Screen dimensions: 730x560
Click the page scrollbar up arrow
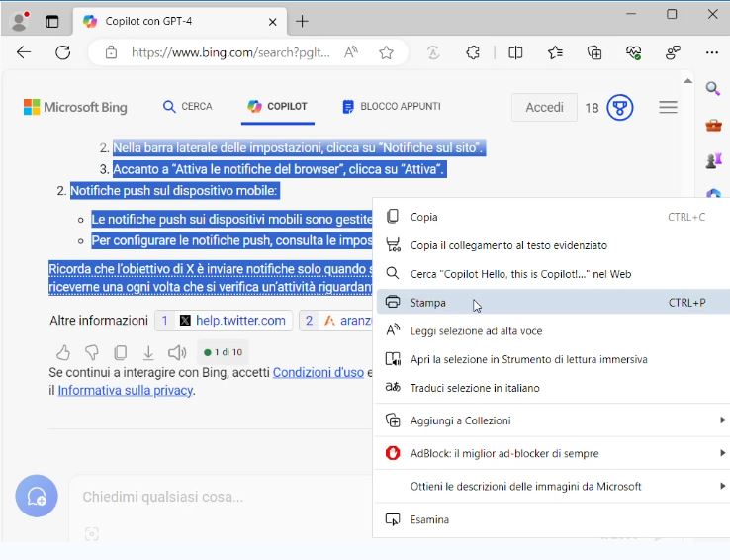pos(687,81)
